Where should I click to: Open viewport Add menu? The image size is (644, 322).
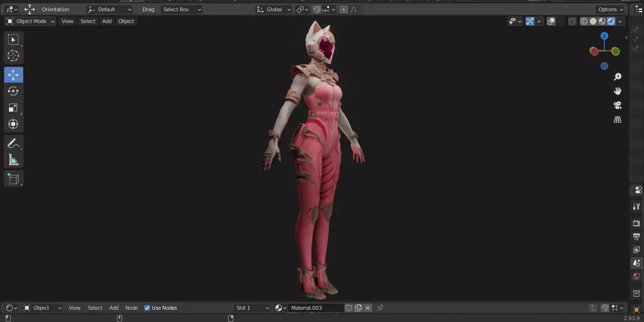(x=107, y=21)
